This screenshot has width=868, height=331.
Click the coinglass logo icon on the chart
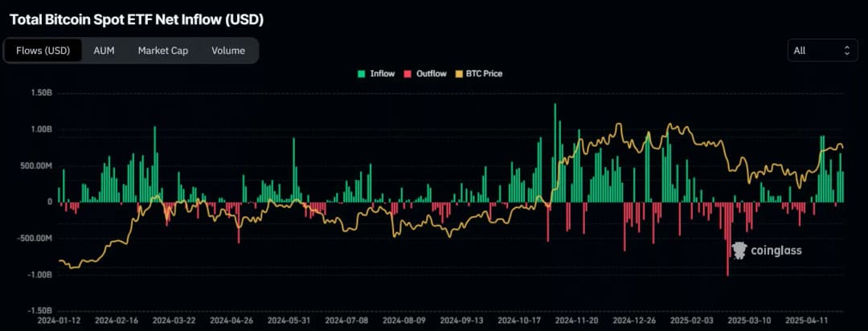pyautogui.click(x=739, y=250)
